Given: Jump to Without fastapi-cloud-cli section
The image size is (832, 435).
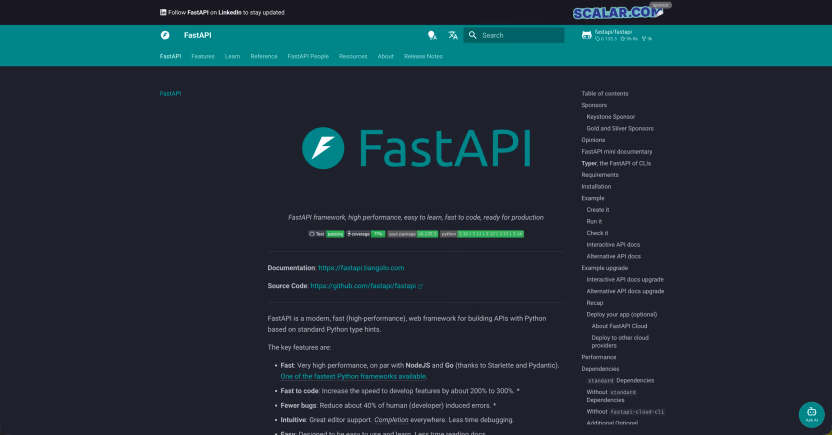Looking at the screenshot, I should click(625, 412).
